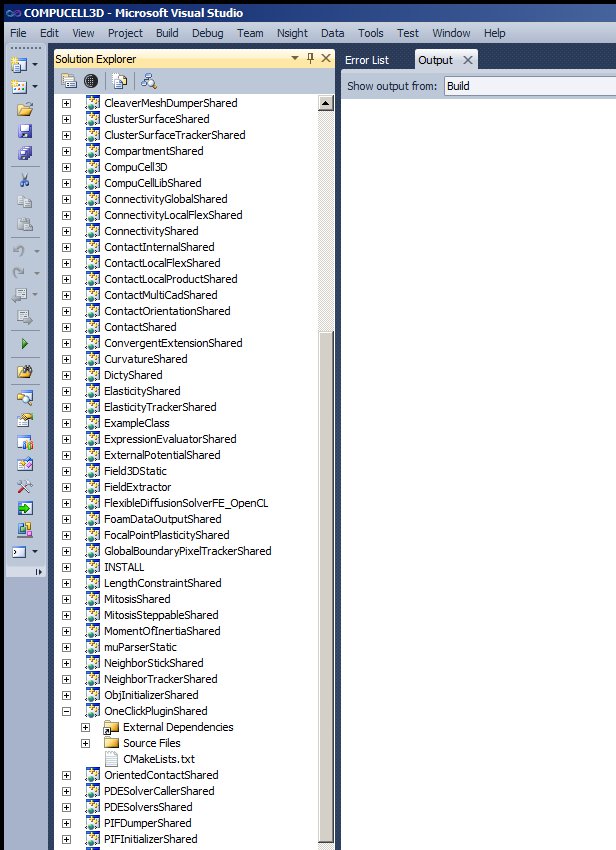This screenshot has height=850, width=616.
Task: Select CMakeLists.txt in the tree
Action: click(158, 759)
